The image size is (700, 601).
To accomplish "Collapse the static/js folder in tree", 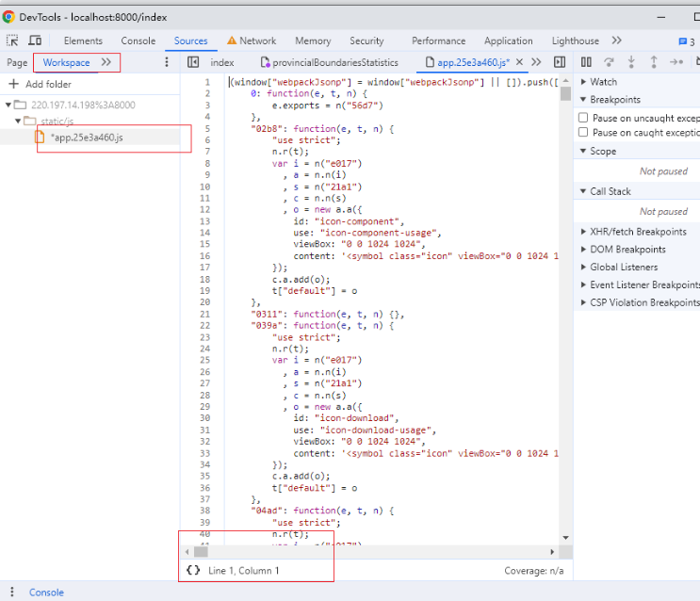I will click(x=18, y=122).
